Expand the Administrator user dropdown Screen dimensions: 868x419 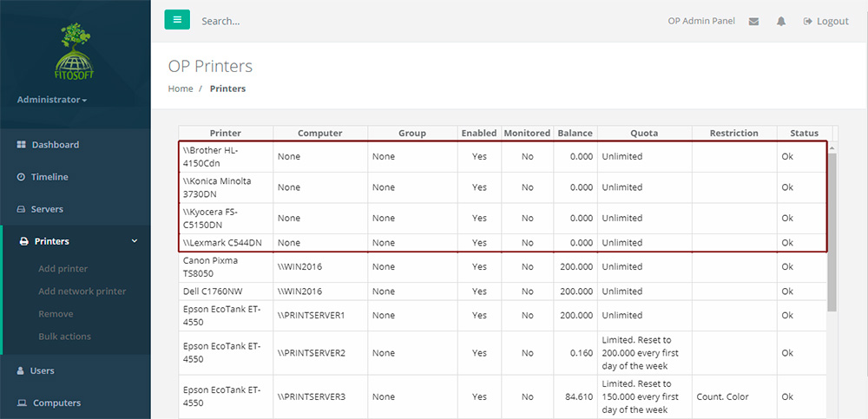pyautogui.click(x=52, y=100)
